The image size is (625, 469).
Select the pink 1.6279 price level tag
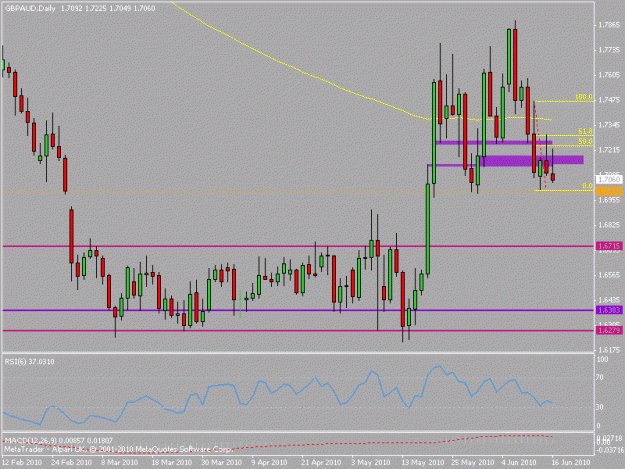609,330
